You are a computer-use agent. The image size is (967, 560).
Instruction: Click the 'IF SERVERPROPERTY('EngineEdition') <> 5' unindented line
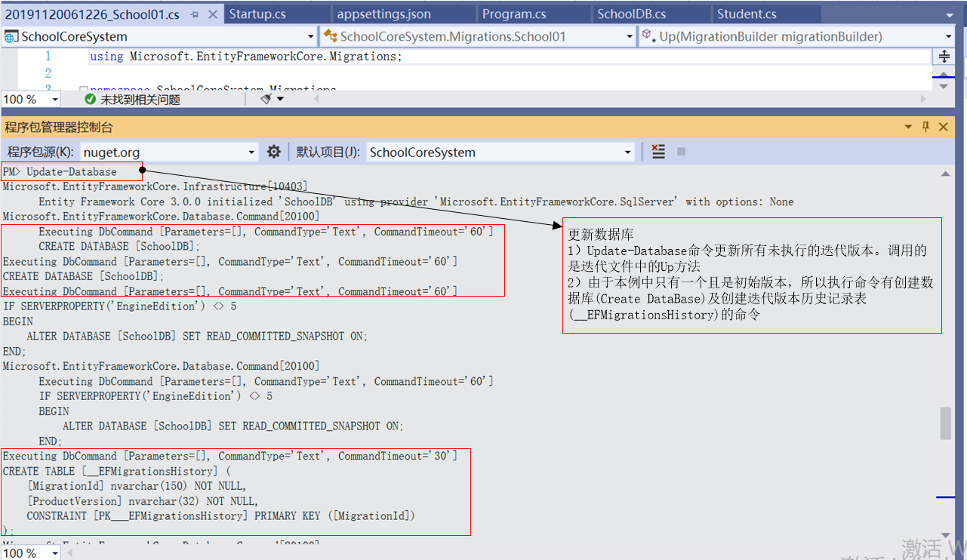tap(119, 306)
